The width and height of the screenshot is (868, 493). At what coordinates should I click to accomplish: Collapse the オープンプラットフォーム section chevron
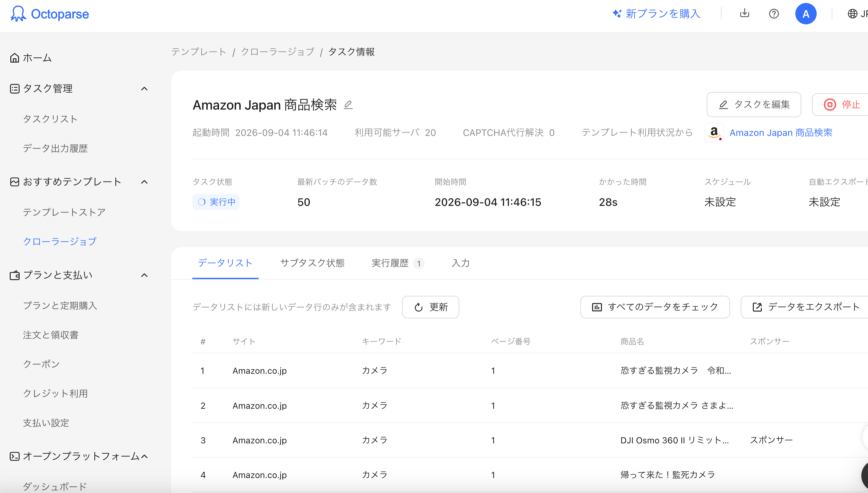tap(144, 456)
